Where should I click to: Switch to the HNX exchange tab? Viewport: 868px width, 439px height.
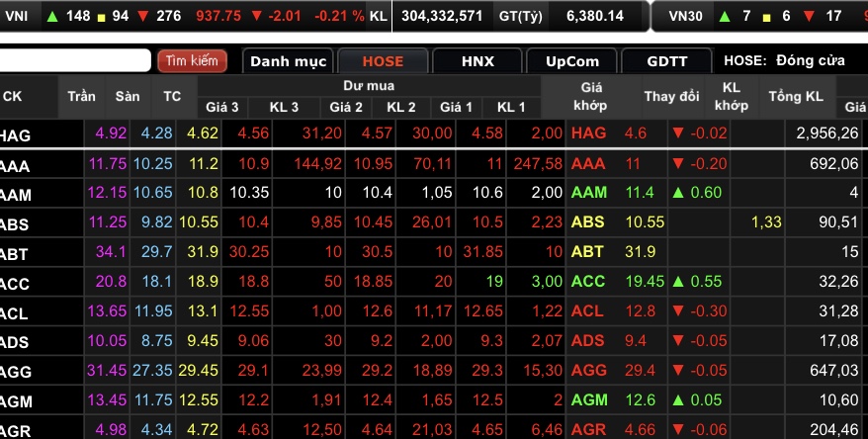coord(477,61)
